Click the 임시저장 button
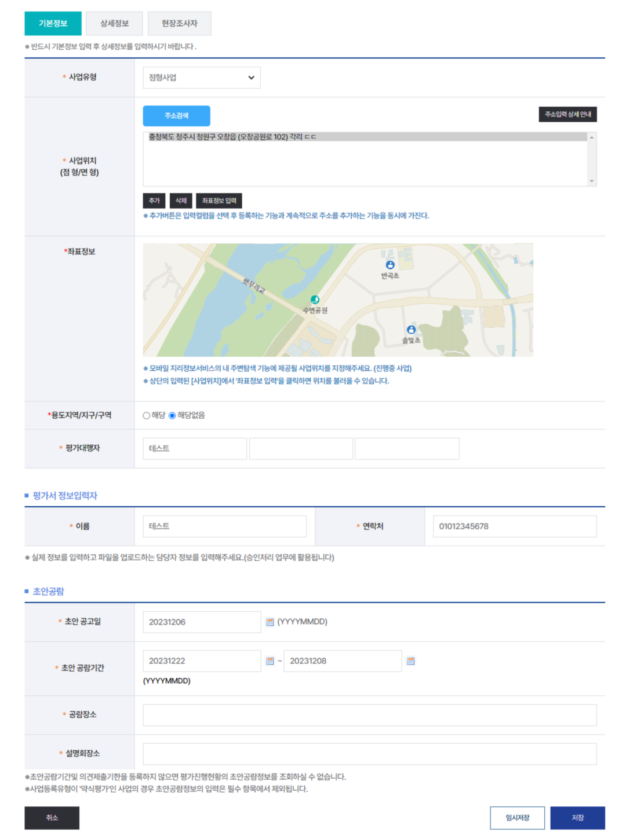Image resolution: width=626 pixels, height=840 pixels. (x=517, y=817)
